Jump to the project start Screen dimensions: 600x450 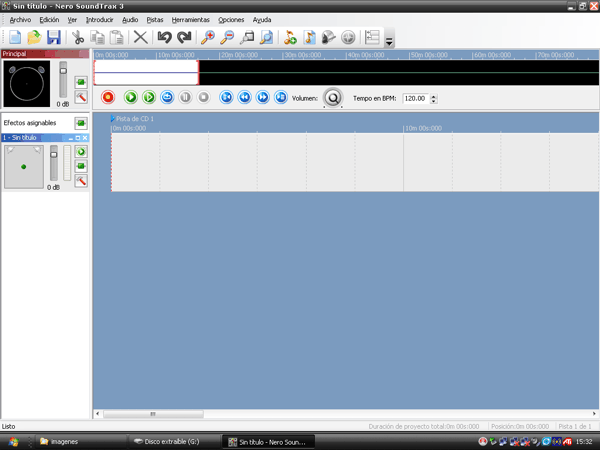226,98
